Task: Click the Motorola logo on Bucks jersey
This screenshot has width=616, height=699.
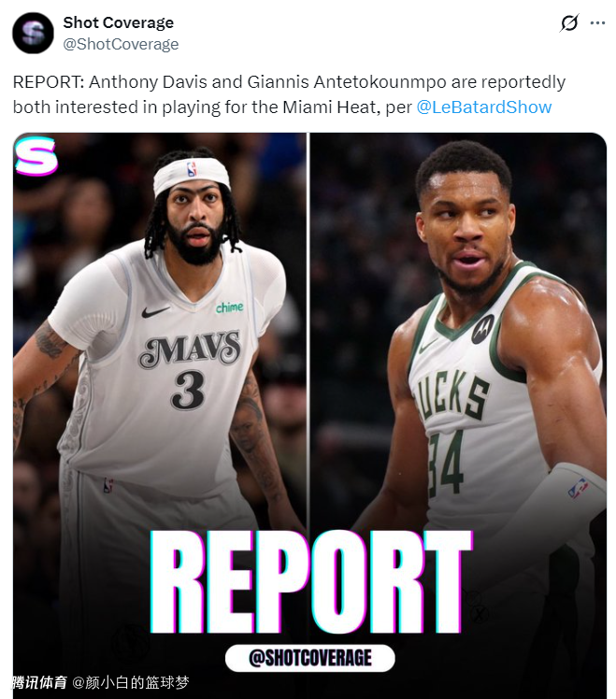Action: (483, 329)
